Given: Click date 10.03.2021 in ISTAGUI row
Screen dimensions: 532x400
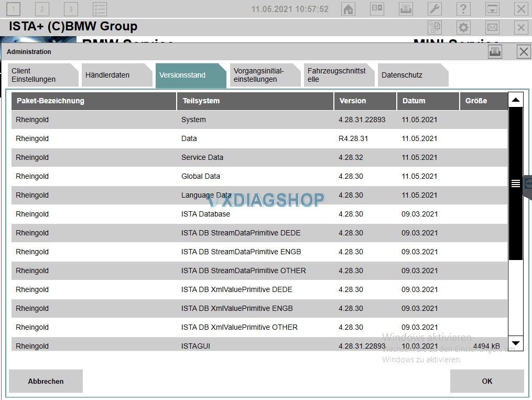Looking at the screenshot, I should click(420, 346).
